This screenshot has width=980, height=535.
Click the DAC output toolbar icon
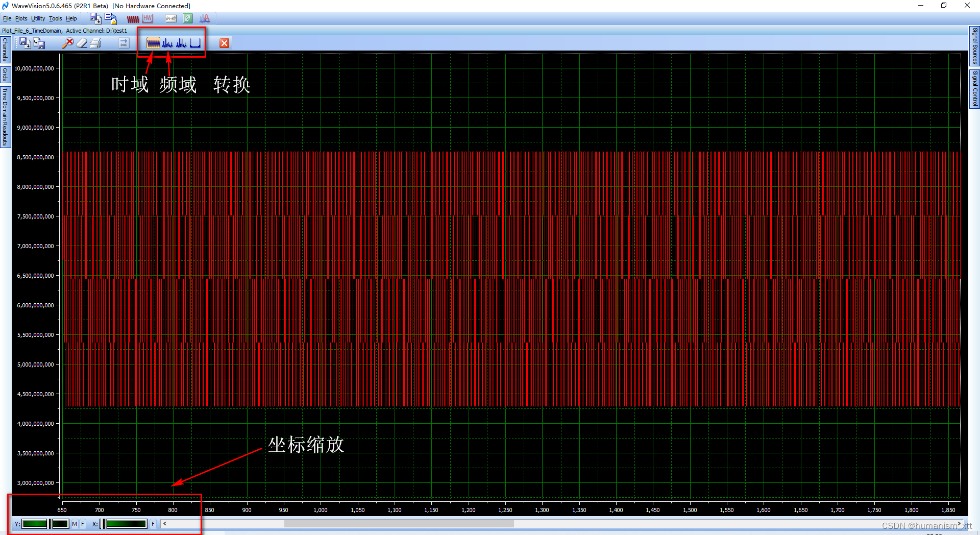point(124,43)
